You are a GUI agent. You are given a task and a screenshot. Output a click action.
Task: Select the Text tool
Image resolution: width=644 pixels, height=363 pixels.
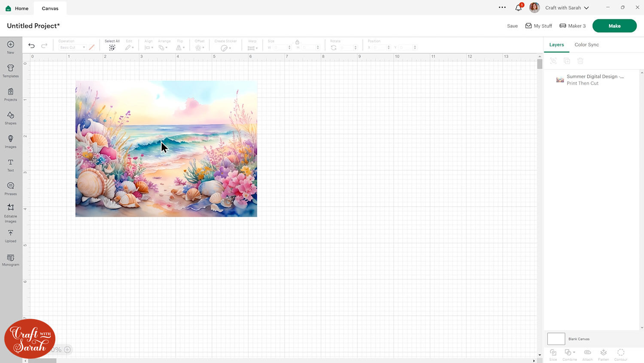[11, 165]
